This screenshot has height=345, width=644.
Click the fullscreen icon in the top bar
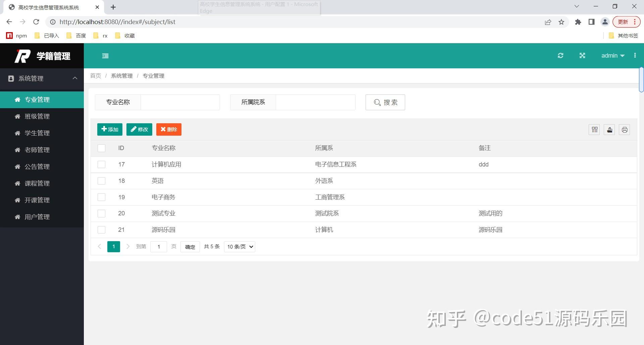coord(582,55)
